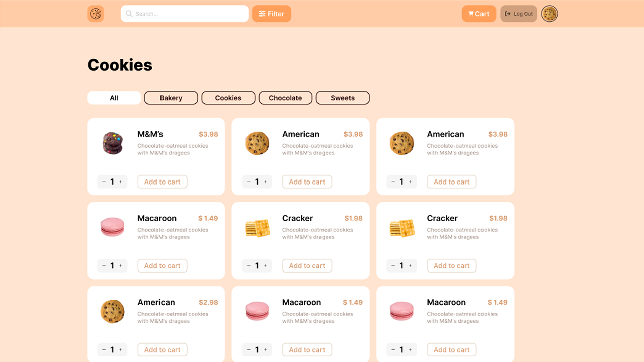
Task: Select the Chocolate category filter
Action: [285, 98]
